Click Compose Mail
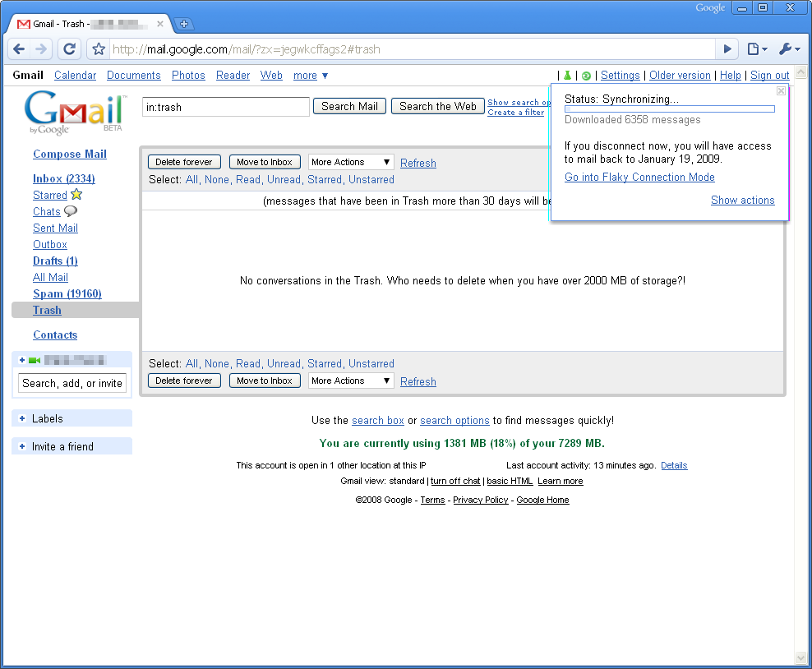812x669 pixels. [70, 154]
